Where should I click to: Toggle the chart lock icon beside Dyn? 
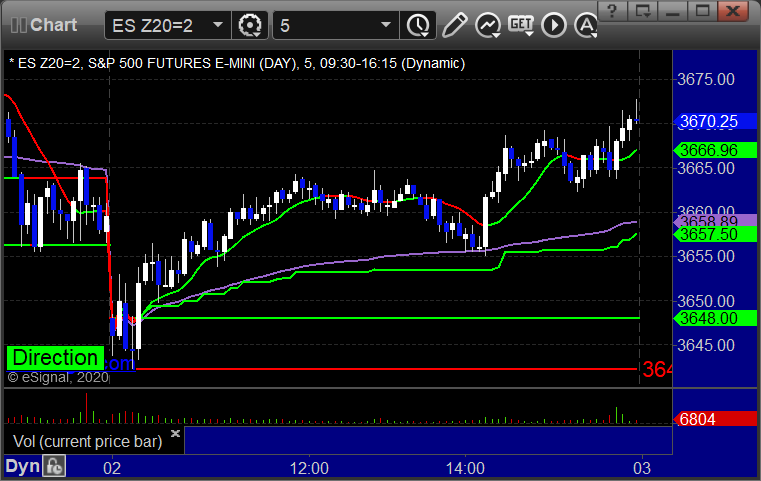[54, 466]
